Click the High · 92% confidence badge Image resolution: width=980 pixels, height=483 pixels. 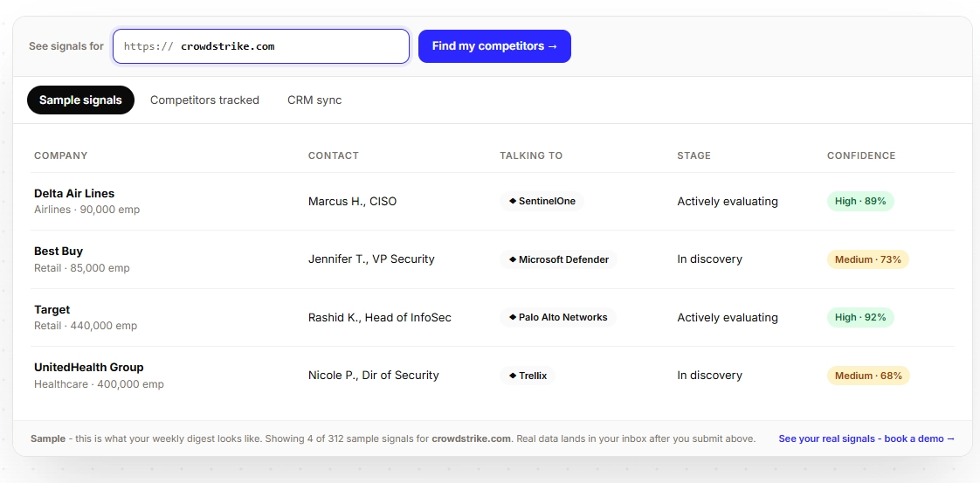pos(860,317)
